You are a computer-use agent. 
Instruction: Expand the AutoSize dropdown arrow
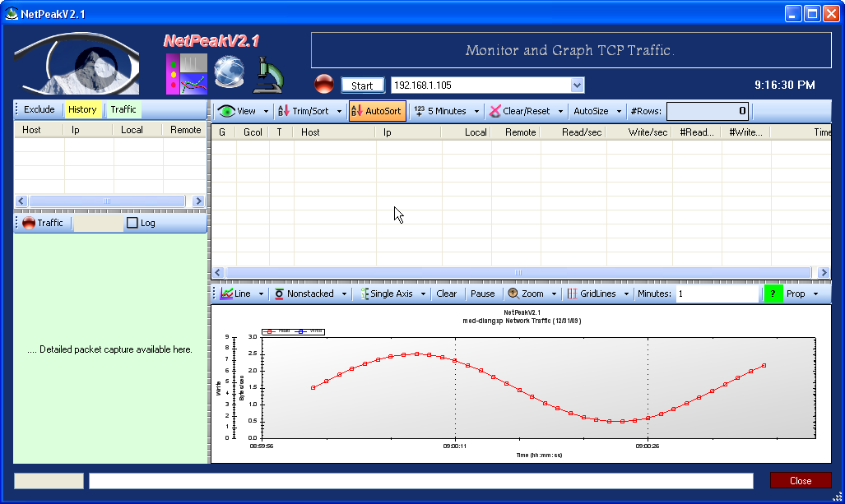[x=619, y=112]
